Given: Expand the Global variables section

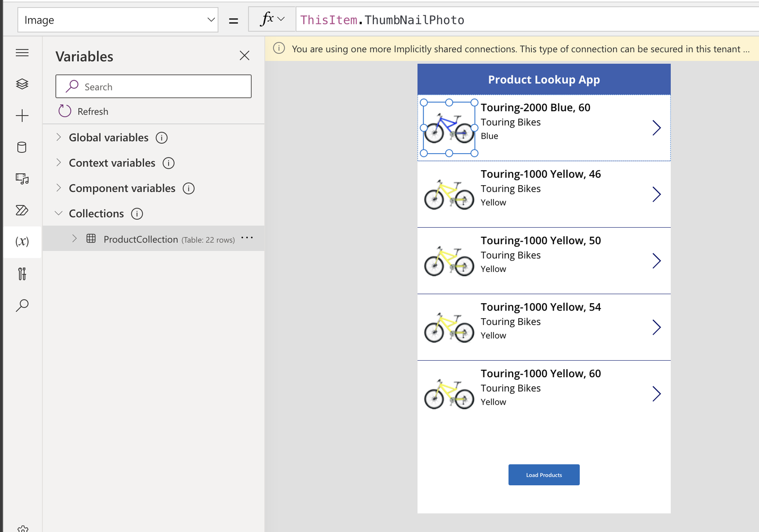Looking at the screenshot, I should point(59,137).
